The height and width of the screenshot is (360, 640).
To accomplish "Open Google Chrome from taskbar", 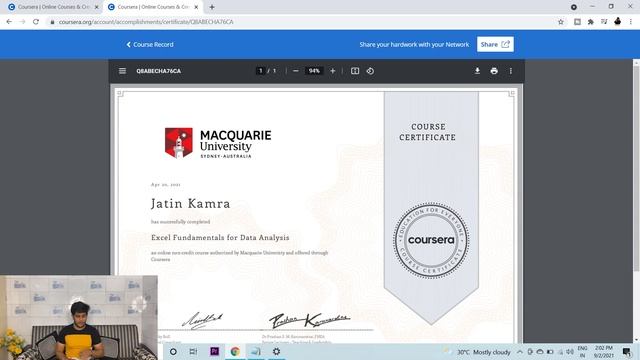I will (235, 351).
